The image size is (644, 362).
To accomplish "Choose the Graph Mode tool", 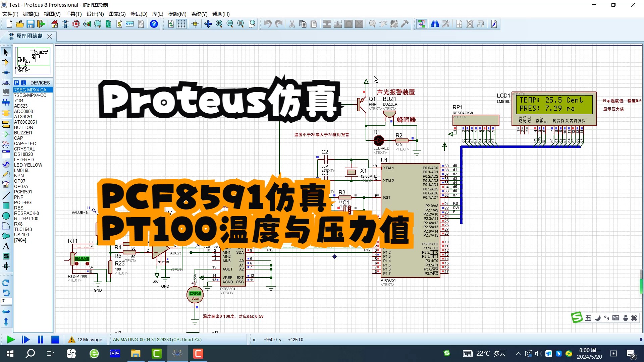I will coord(6,143).
